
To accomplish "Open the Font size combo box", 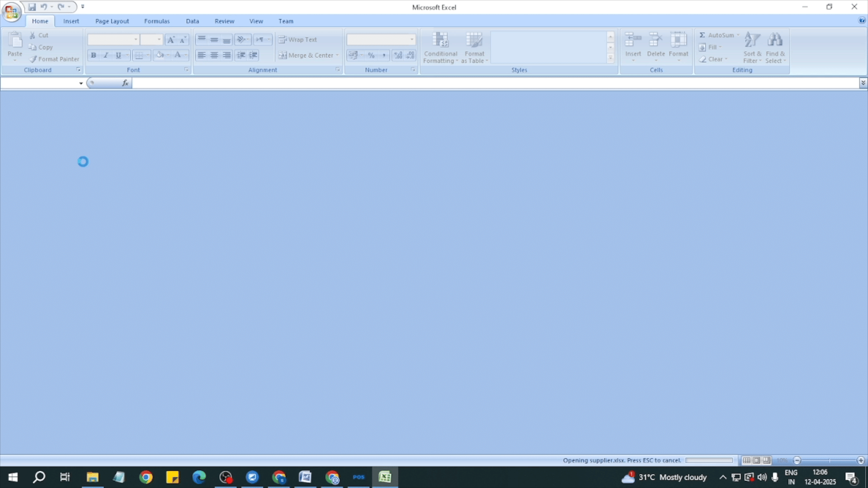I will [x=151, y=40].
